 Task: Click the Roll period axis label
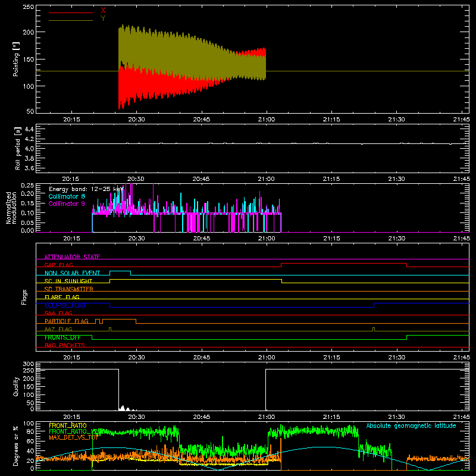coord(18,148)
